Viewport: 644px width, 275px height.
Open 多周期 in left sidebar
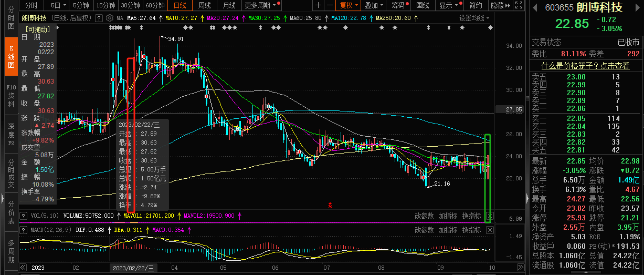click(11, 251)
